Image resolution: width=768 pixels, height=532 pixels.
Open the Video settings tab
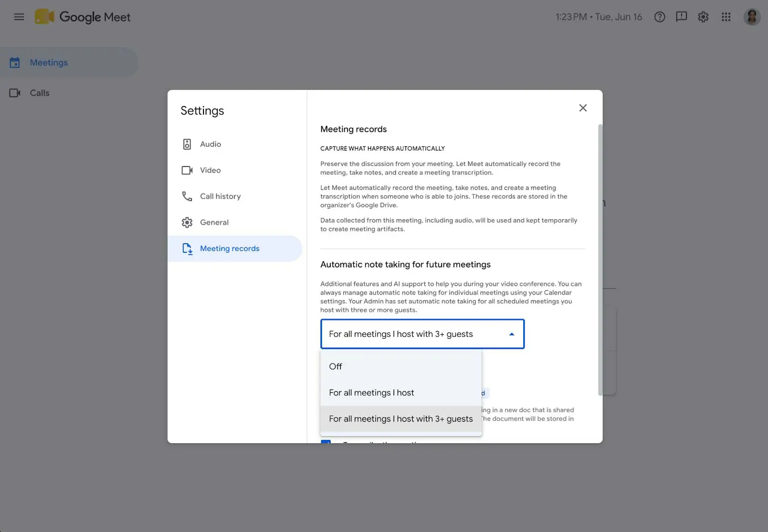click(x=235, y=170)
